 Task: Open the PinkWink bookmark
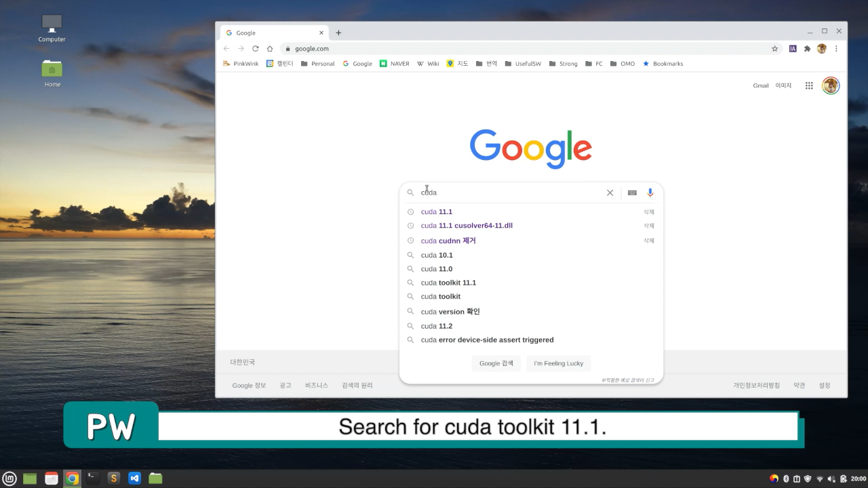(241, 64)
